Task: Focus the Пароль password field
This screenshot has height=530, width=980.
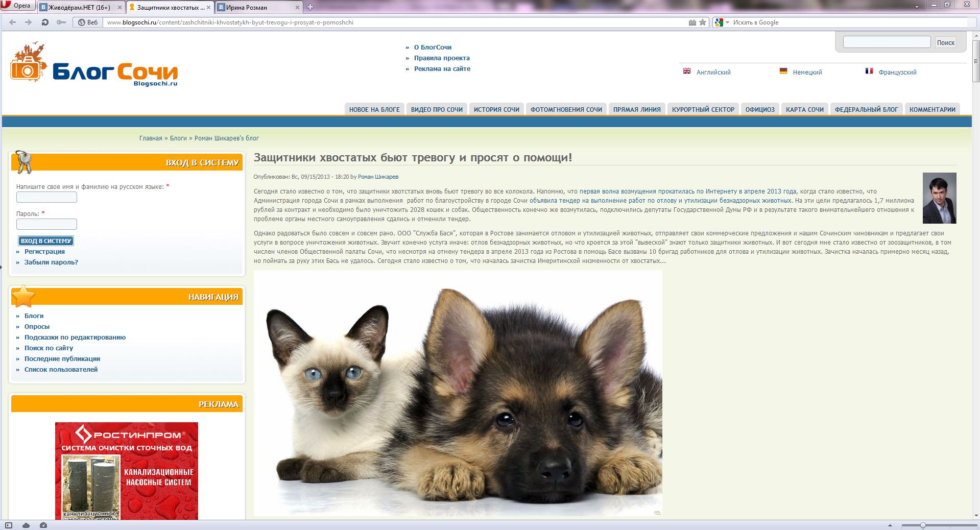Action: [x=46, y=224]
